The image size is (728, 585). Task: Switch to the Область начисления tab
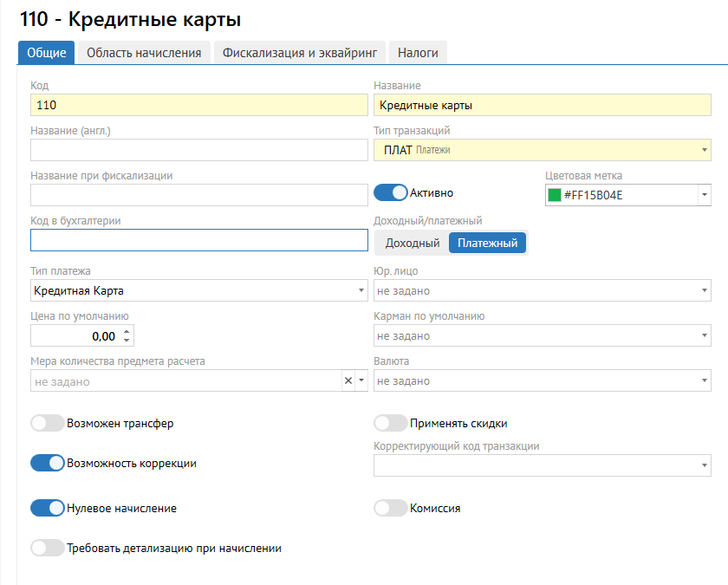(x=144, y=53)
